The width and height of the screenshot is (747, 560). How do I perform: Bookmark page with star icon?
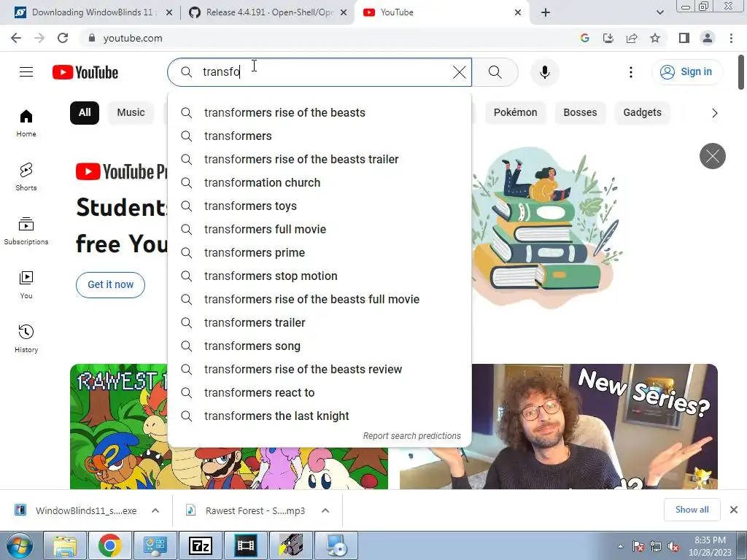pos(655,38)
